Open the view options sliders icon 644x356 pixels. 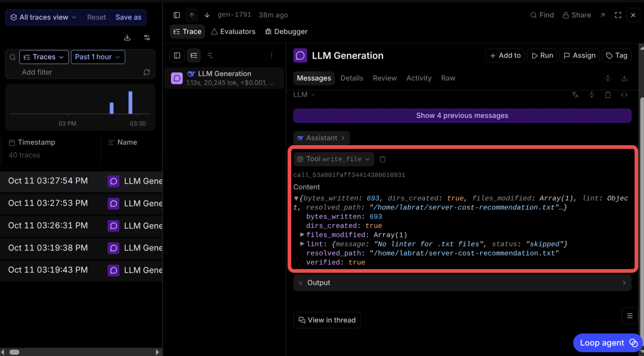[x=147, y=37]
